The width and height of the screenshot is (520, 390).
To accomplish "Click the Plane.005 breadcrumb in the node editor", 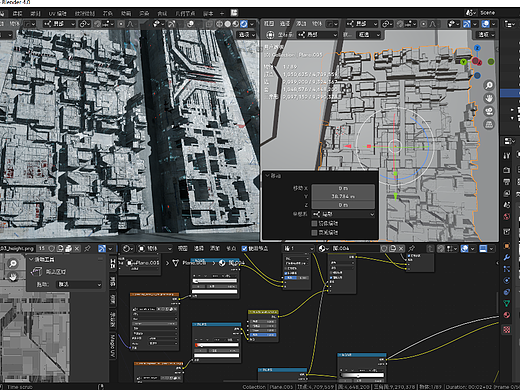I will click(143, 263).
